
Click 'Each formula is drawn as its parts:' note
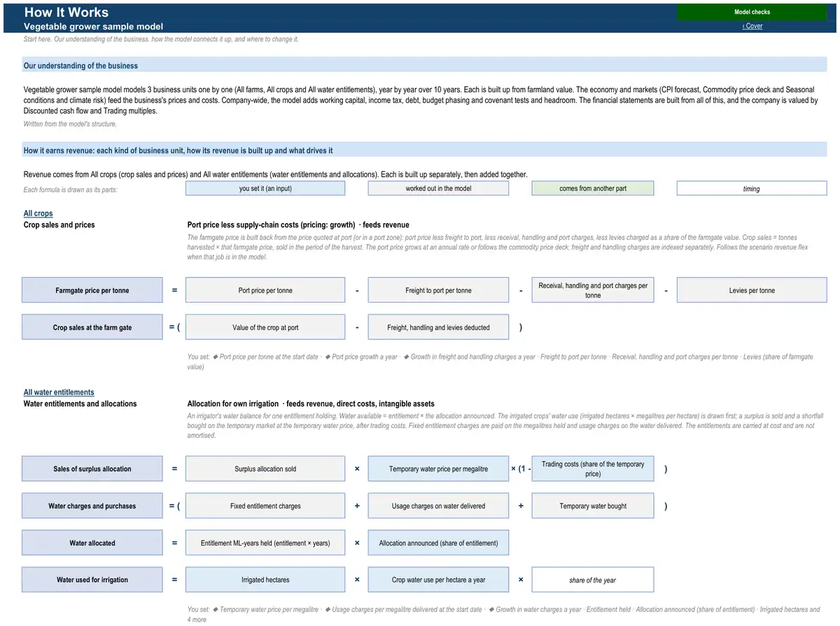pyautogui.click(x=69, y=190)
